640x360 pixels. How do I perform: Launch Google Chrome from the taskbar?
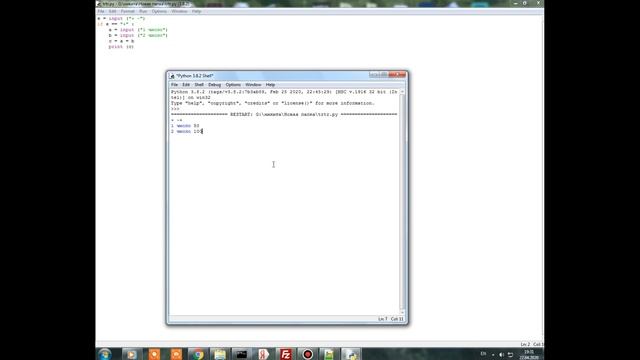pyautogui.click(x=198, y=354)
